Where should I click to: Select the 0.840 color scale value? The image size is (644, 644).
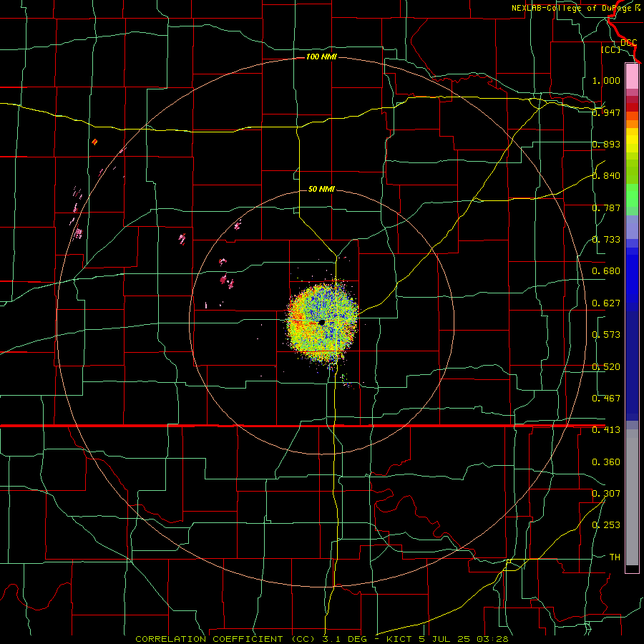606,176
